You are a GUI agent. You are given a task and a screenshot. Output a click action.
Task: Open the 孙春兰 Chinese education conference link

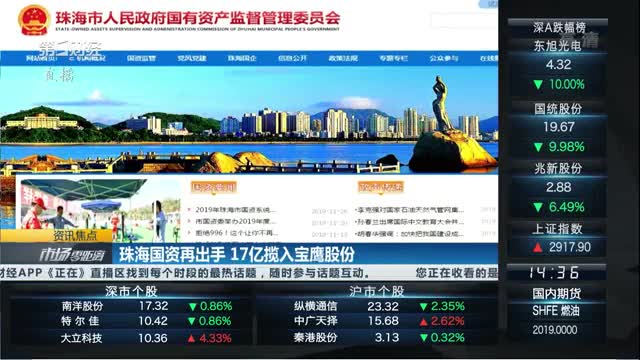point(411,222)
